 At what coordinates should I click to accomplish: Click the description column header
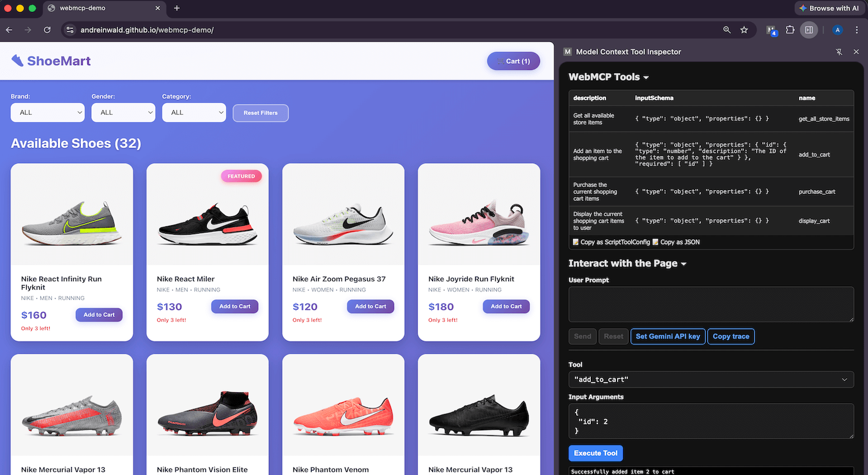[x=590, y=98]
